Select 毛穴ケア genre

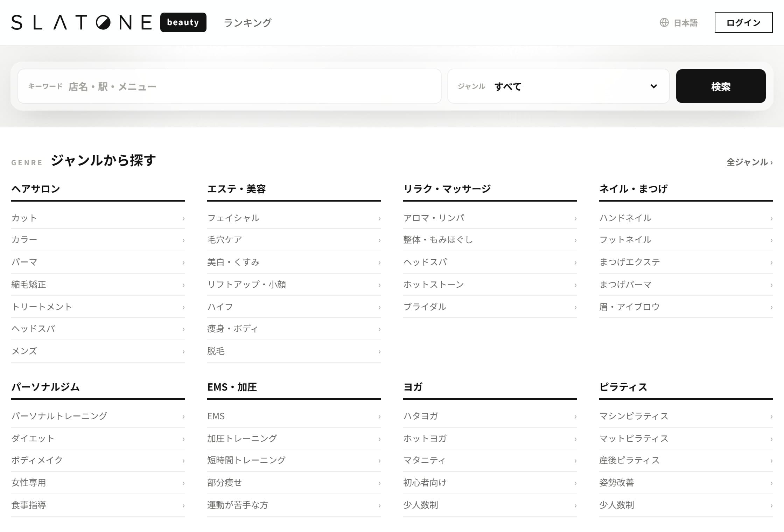(x=294, y=240)
